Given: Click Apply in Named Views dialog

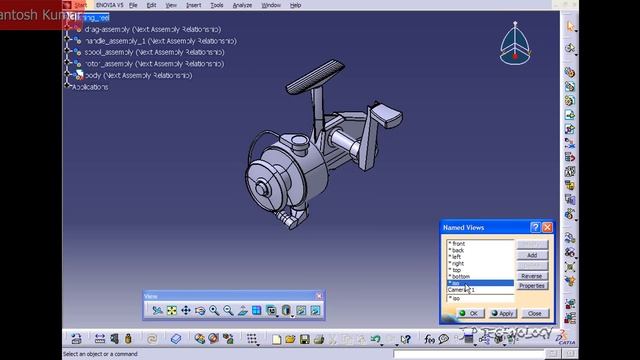Looking at the screenshot, I should [x=502, y=313].
